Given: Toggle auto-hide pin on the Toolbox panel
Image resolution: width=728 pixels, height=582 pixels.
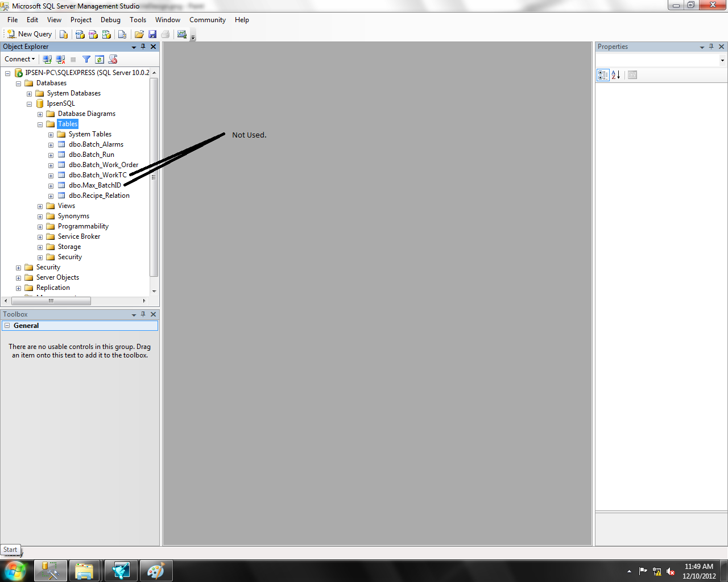Looking at the screenshot, I should click(143, 314).
